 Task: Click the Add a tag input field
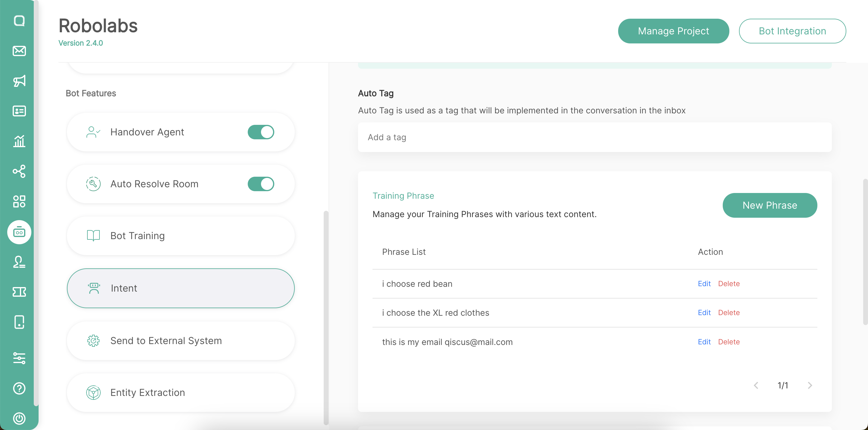pos(594,137)
